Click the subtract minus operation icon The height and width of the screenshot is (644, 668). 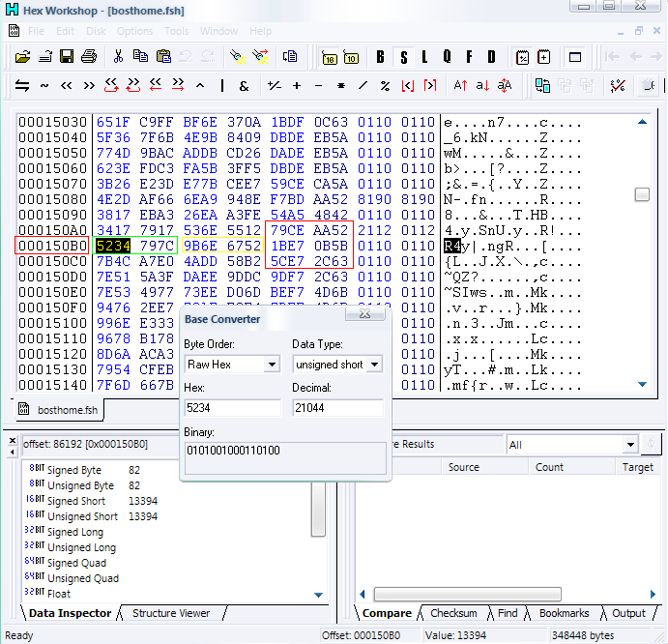pyautogui.click(x=318, y=86)
